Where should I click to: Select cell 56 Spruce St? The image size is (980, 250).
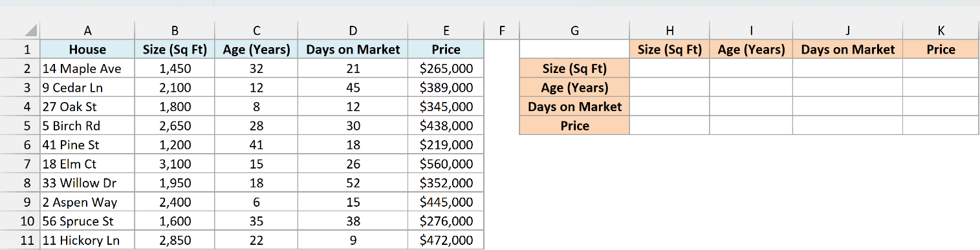[87, 222]
